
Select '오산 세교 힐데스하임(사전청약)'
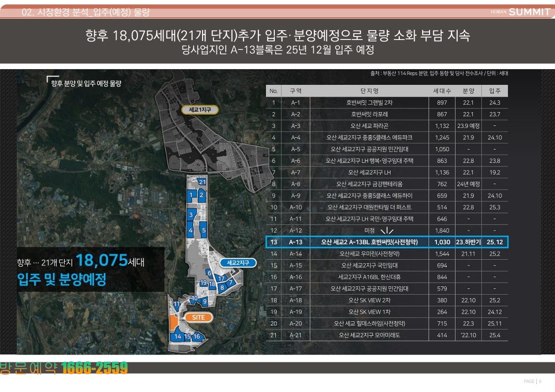coord(369,323)
